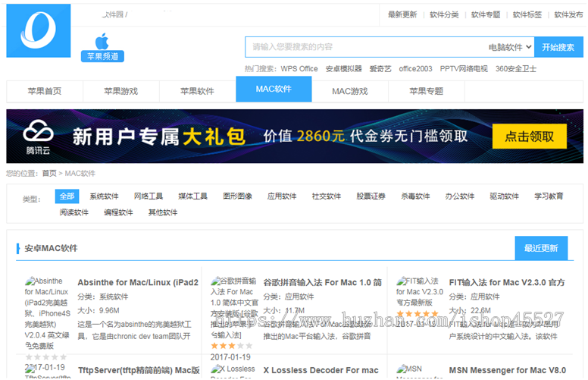The height and width of the screenshot is (380, 588).
Task: Select the 全部 type filter
Action: [67, 196]
